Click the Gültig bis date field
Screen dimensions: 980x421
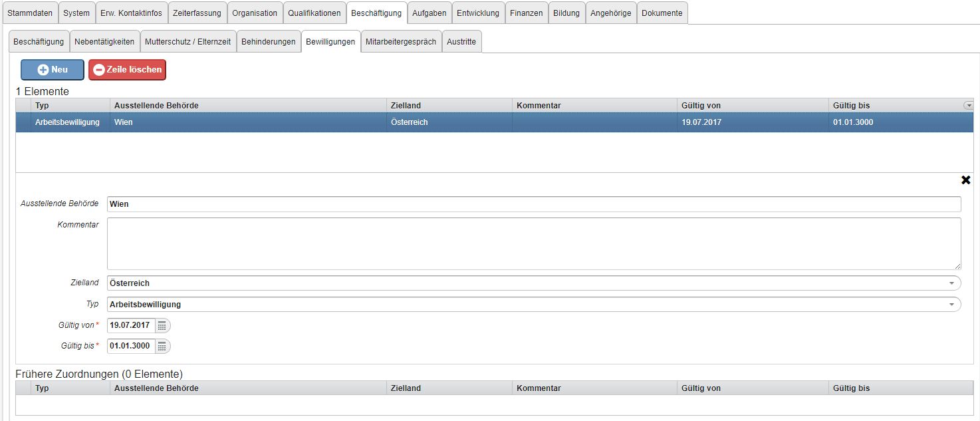(x=131, y=346)
